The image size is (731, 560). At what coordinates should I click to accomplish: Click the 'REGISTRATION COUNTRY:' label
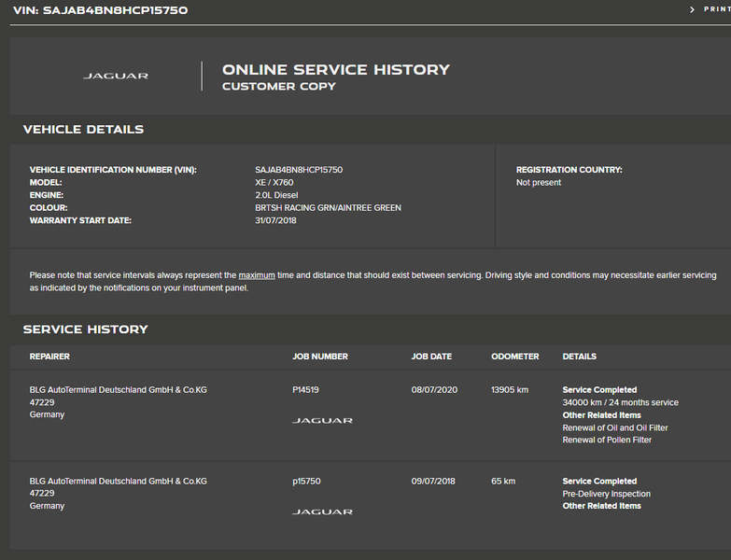click(569, 170)
